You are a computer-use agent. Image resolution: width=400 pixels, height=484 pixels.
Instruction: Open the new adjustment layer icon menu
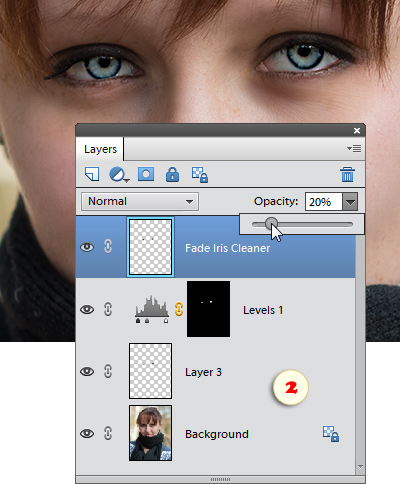[119, 175]
